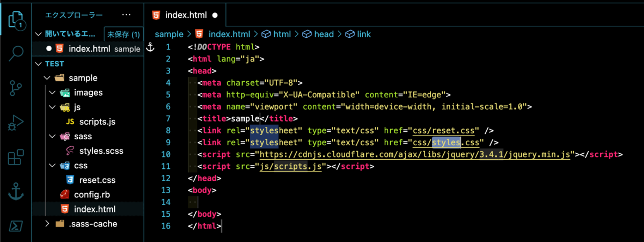The height and width of the screenshot is (242, 644).
Task: Click sample in the breadcrumb
Action: (169, 34)
